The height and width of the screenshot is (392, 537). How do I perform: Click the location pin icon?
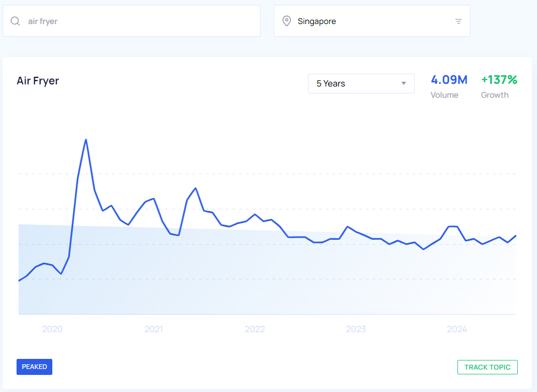287,21
